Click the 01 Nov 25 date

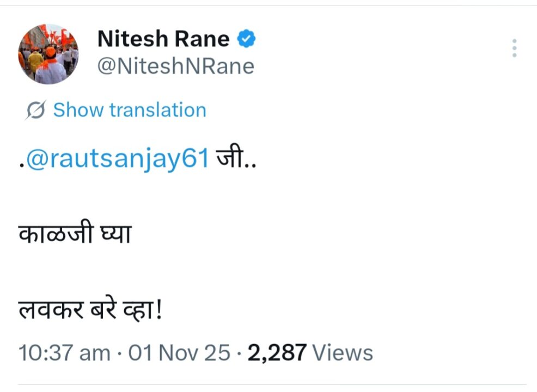click(x=179, y=353)
